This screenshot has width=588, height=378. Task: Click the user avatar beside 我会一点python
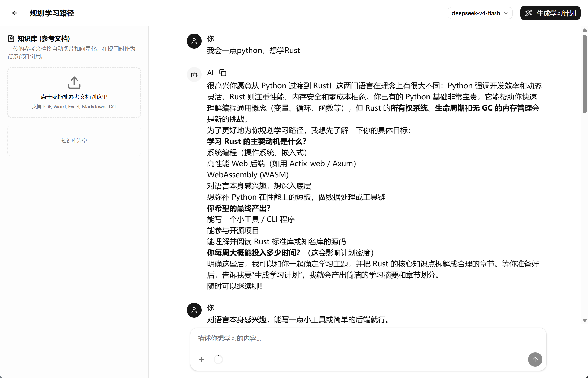pos(194,41)
